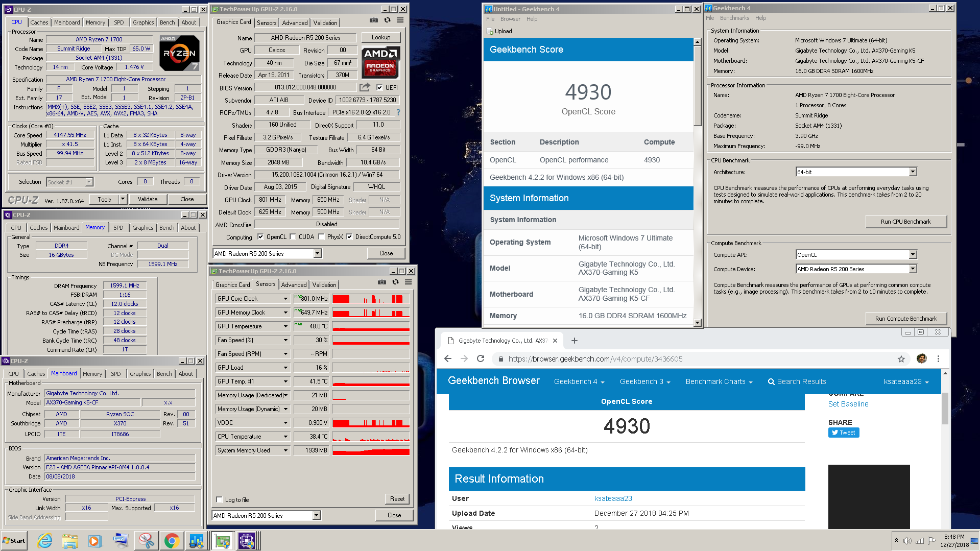Image resolution: width=980 pixels, height=551 pixels.
Task: Click camera icon in GPU-Z Sensors window
Action: 381,282
